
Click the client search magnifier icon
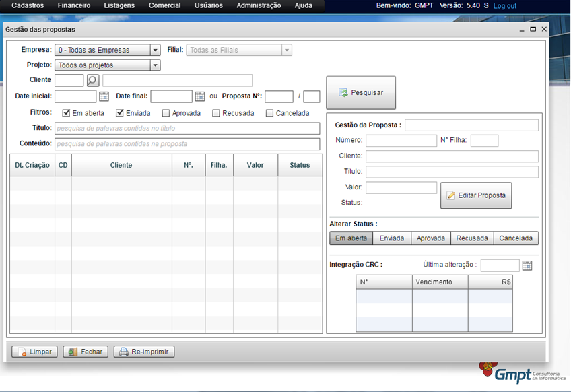tap(93, 80)
